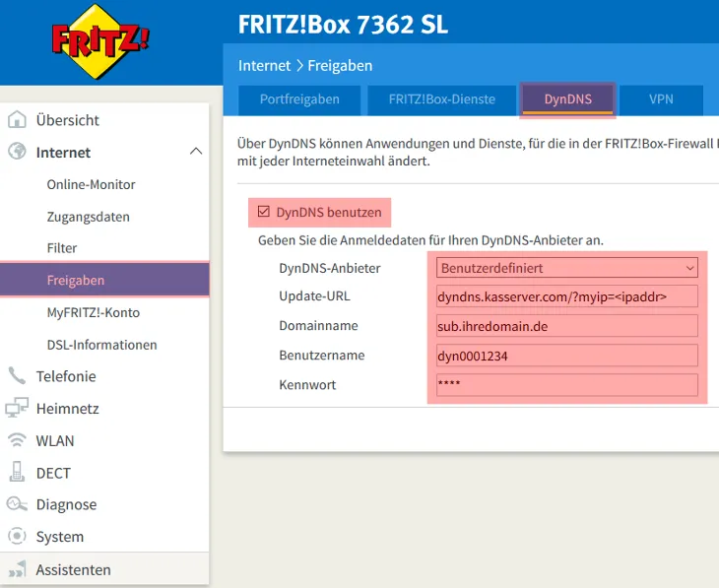Switch to the Portfreigaben tab
719x588 pixels.
click(299, 99)
